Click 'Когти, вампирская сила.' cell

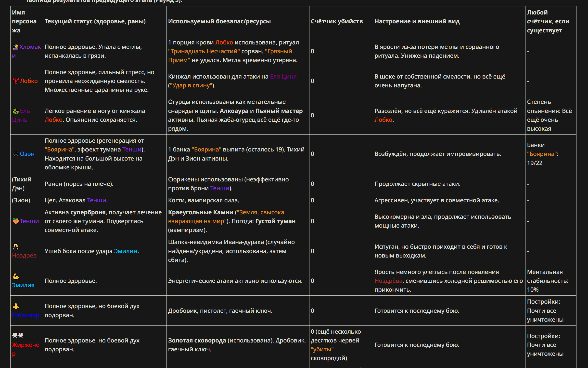(x=238, y=200)
